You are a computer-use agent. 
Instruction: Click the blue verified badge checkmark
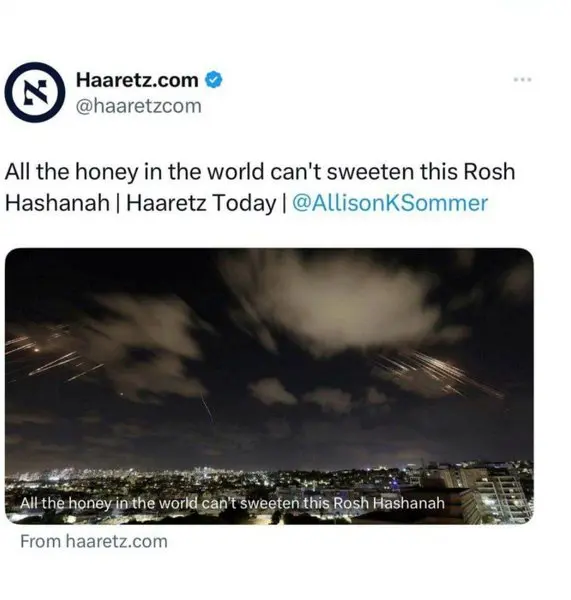tap(214, 80)
